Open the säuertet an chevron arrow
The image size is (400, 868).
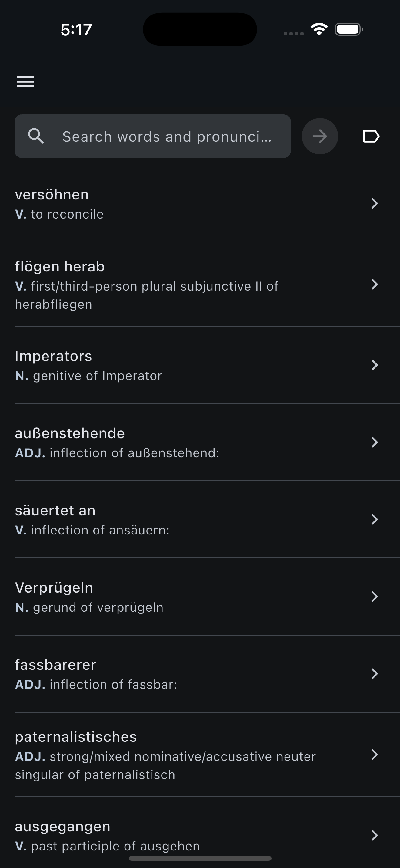[x=374, y=519]
